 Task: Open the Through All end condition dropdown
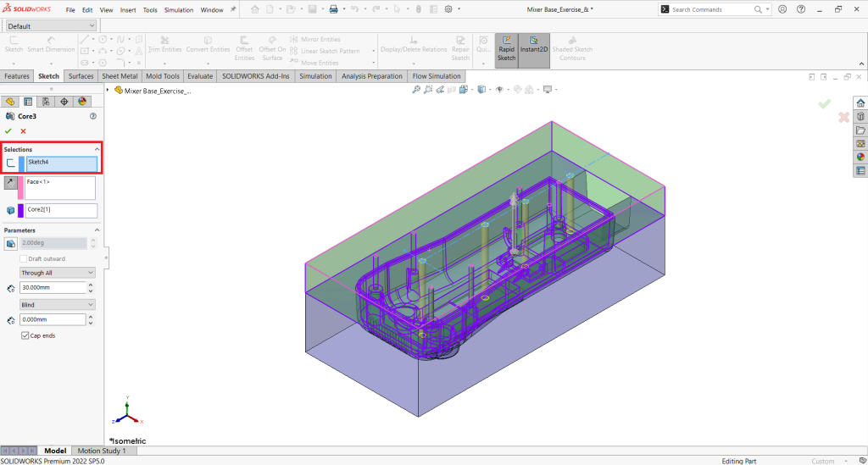pos(57,273)
